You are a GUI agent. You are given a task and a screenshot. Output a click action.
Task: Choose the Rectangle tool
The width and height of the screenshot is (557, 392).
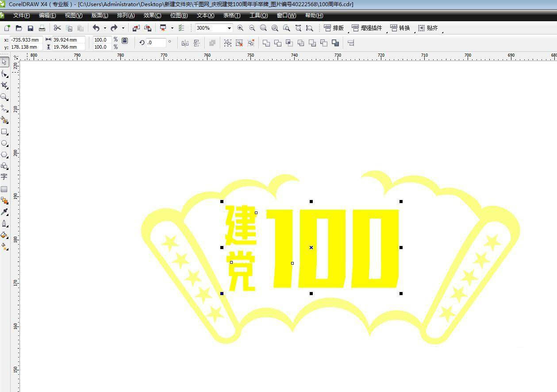(4, 132)
